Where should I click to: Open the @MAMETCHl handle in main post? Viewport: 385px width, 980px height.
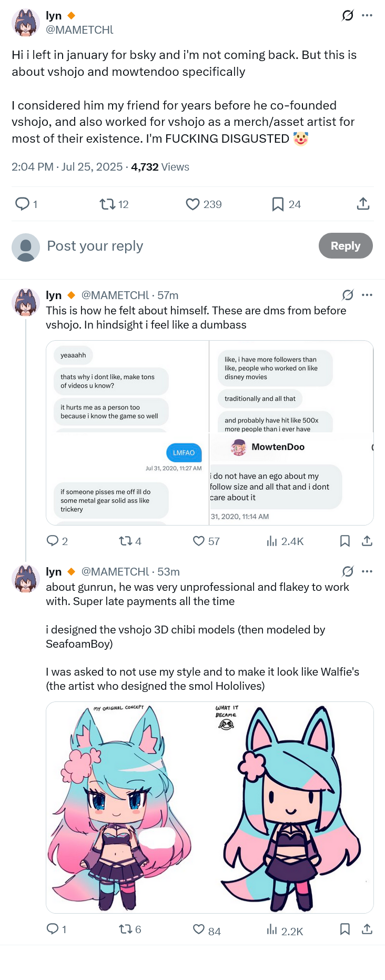[79, 30]
